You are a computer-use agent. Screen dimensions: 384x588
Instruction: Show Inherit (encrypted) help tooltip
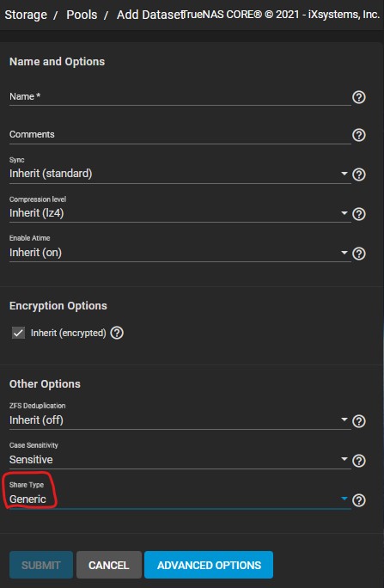[117, 333]
